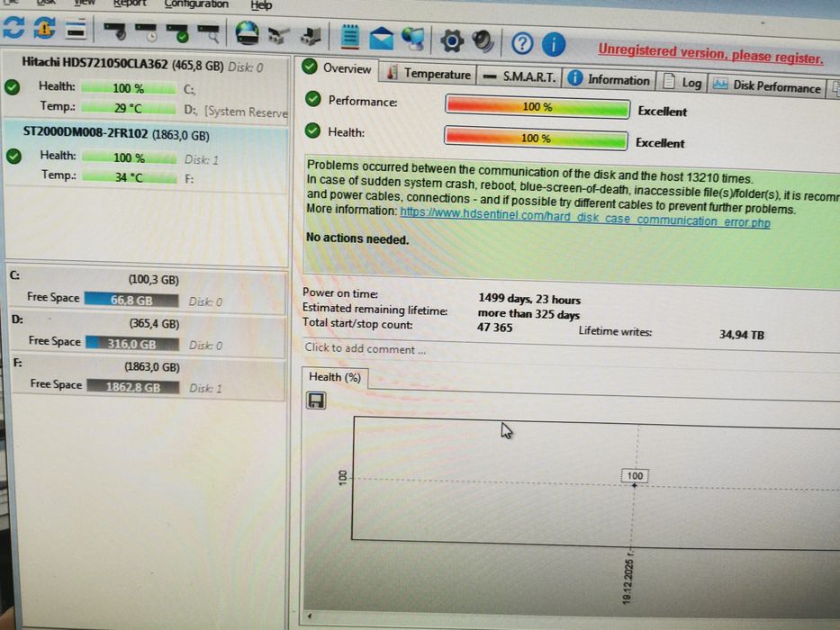Click the refresh icon with warning sign
Image resolution: width=840 pixels, height=630 pixels.
45,29
